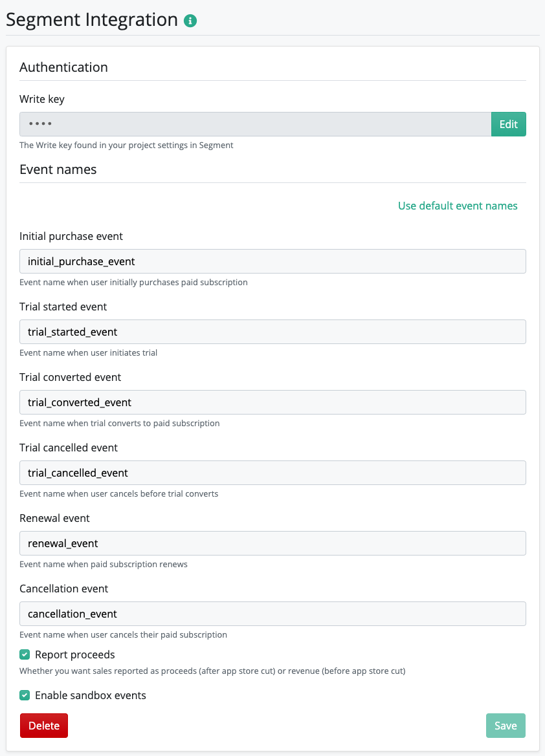This screenshot has height=756, width=545.
Task: Click the "Cancellation event" field label
Action: tap(63, 589)
